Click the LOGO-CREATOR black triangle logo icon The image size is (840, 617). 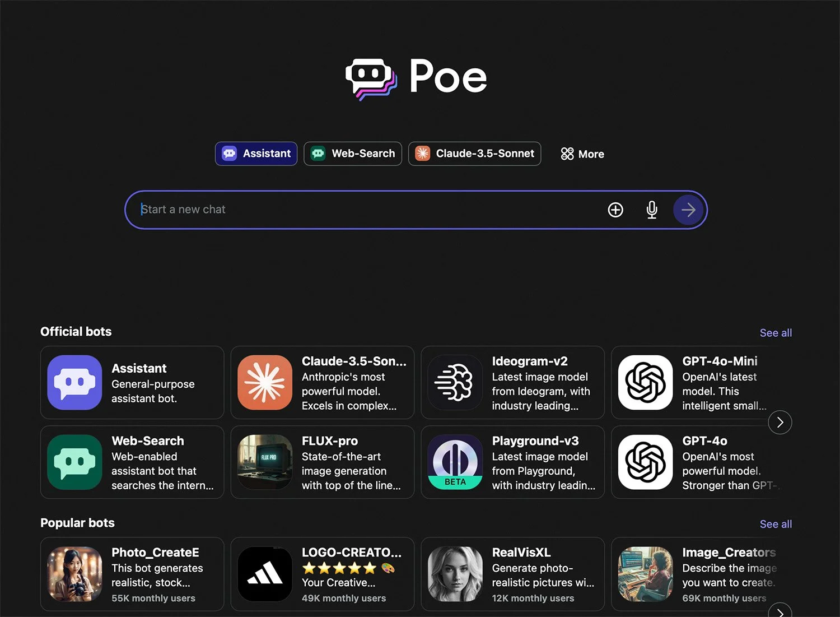coord(265,574)
